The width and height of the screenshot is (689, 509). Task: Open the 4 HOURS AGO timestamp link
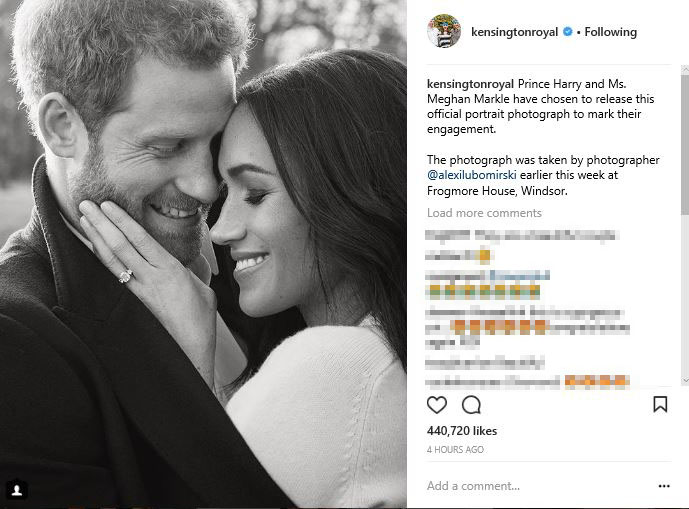coord(455,450)
